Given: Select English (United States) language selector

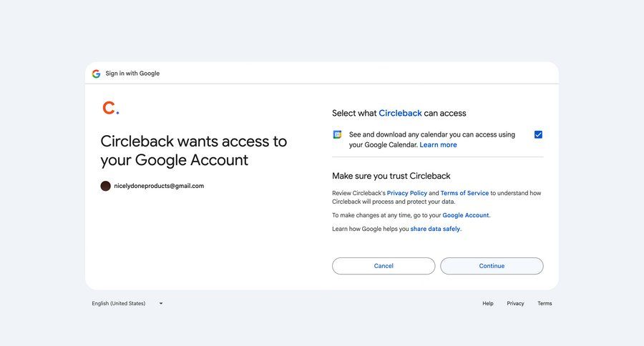Looking at the screenshot, I should [119, 304].
